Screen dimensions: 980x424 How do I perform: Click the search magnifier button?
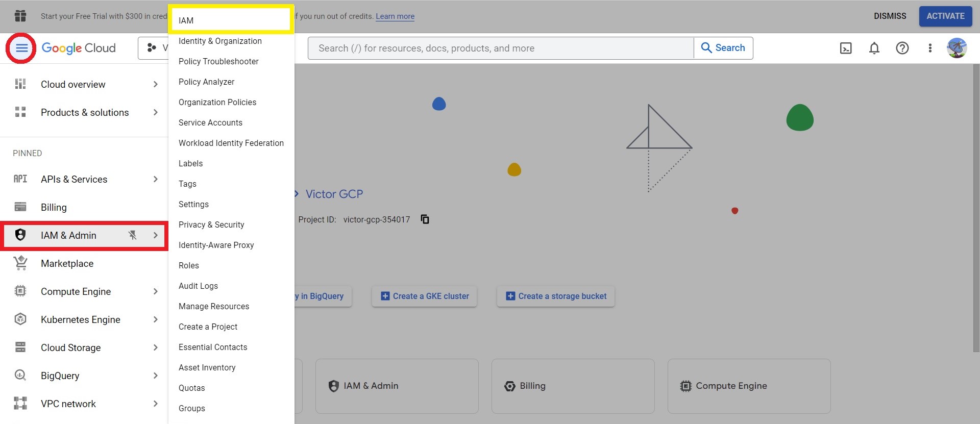click(723, 48)
